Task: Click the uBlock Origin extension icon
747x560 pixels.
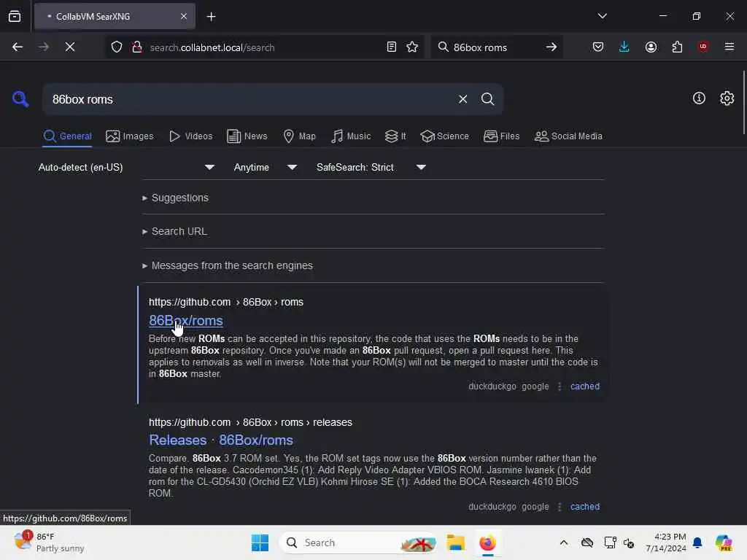Action: tap(703, 46)
